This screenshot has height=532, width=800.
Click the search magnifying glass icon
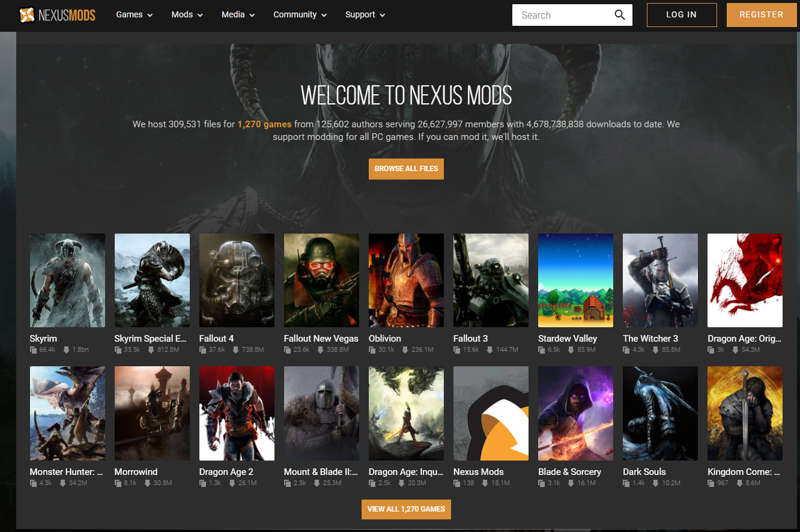[620, 15]
